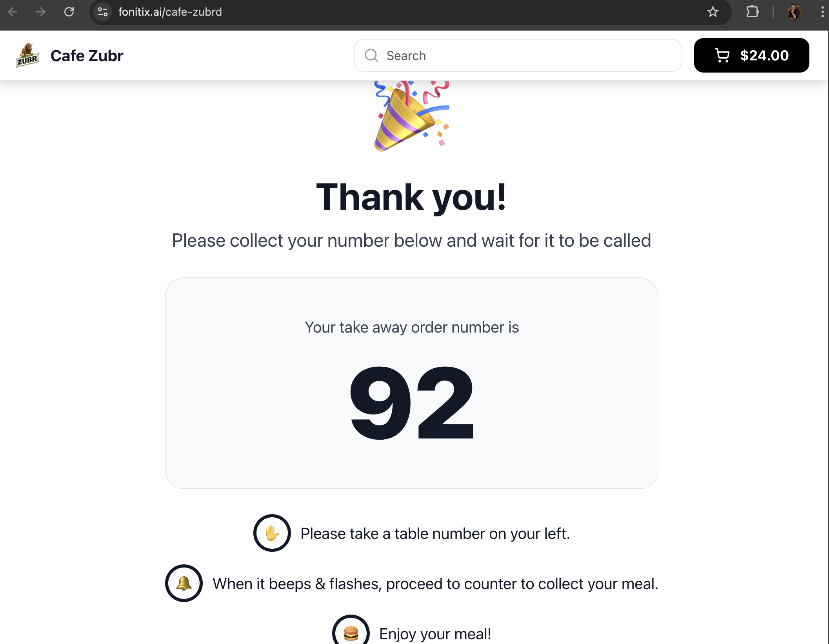
Task: Click the Cafe Zubr title link
Action: pyautogui.click(x=87, y=56)
